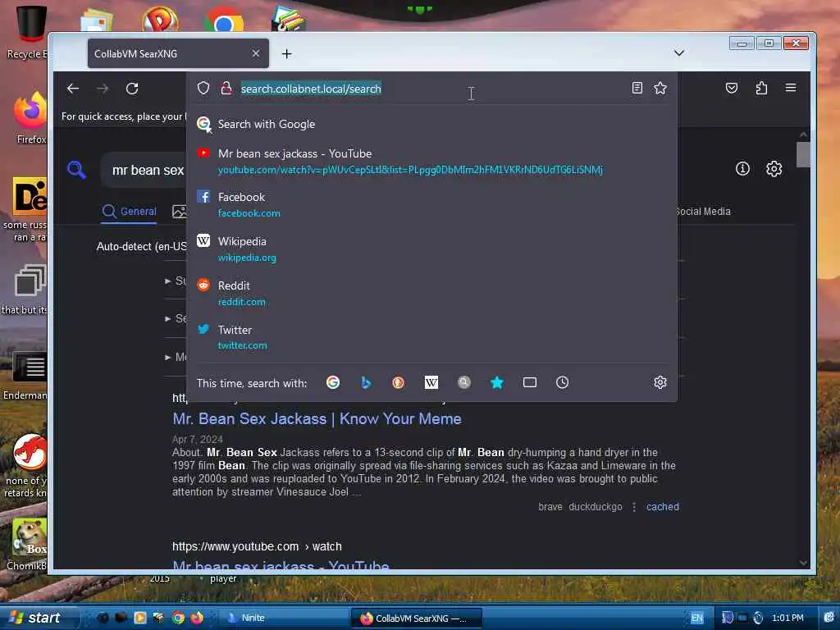Reload the current page
Viewport: 840px width, 630px height.
pyautogui.click(x=132, y=89)
